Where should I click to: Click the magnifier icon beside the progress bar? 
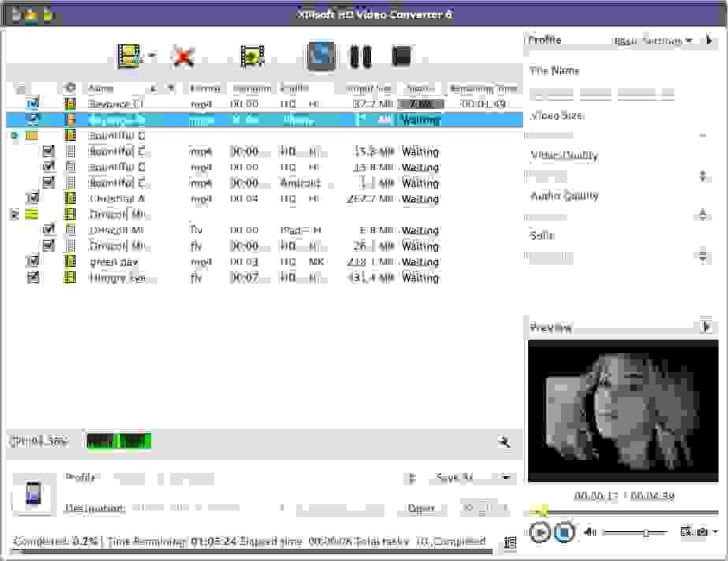[504, 442]
